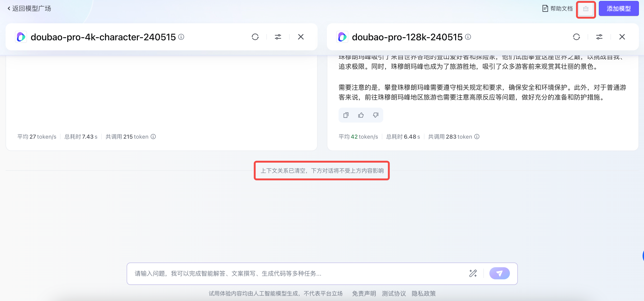
Task: Show token info next to 215 token
Action: (153, 137)
